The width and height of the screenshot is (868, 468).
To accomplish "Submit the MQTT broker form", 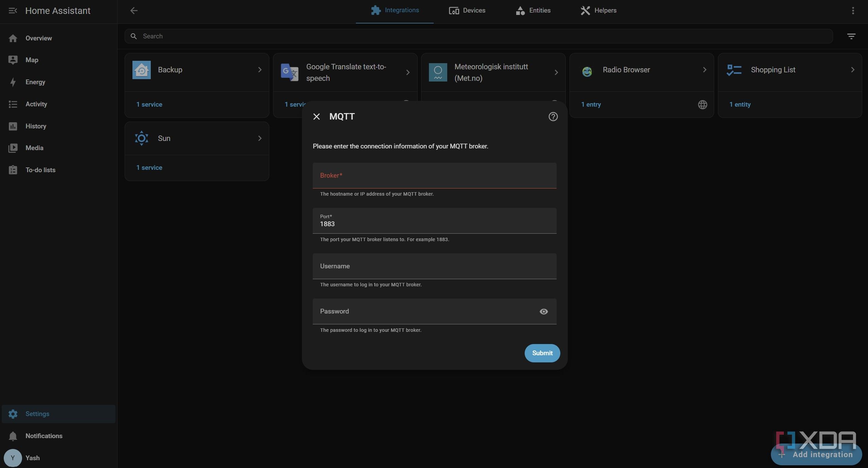I will tap(542, 353).
